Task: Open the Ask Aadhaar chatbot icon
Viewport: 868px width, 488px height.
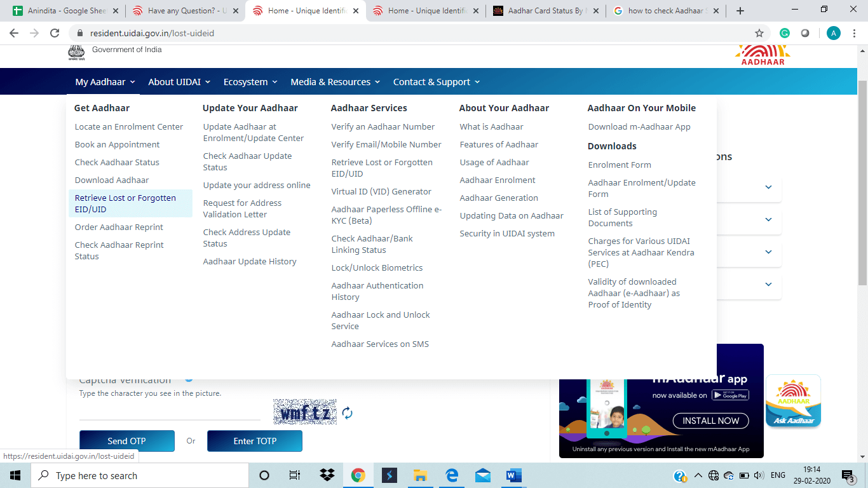Action: [793, 401]
